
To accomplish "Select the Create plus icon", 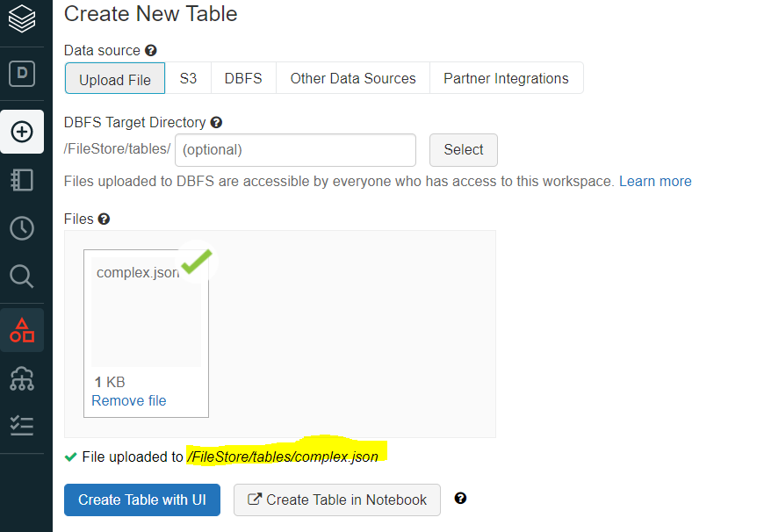I will 22,132.
